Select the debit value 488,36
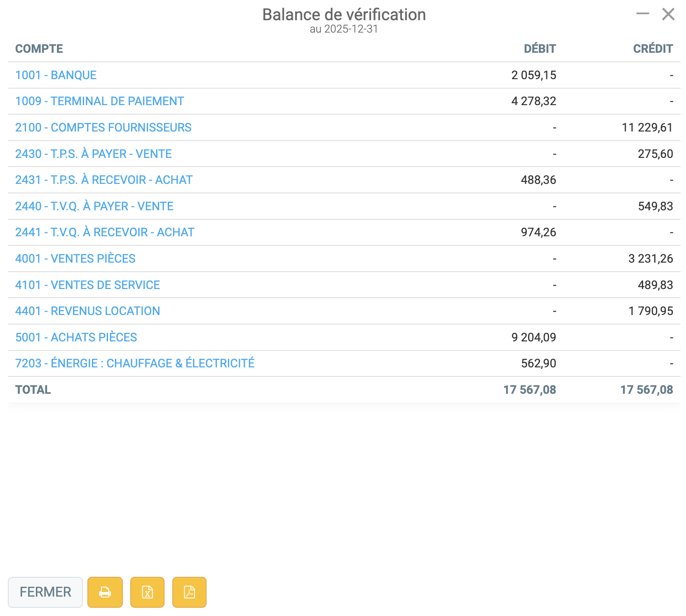 [538, 180]
